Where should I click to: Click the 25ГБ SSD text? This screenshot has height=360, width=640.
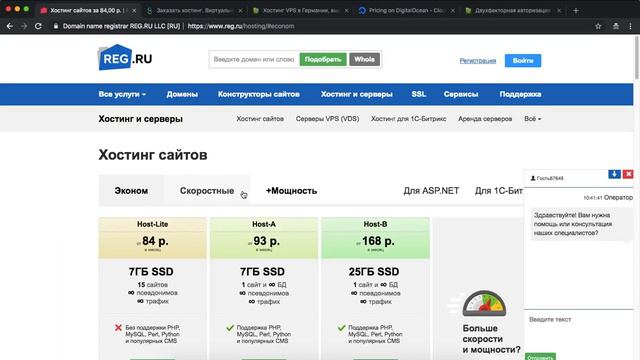point(374,272)
